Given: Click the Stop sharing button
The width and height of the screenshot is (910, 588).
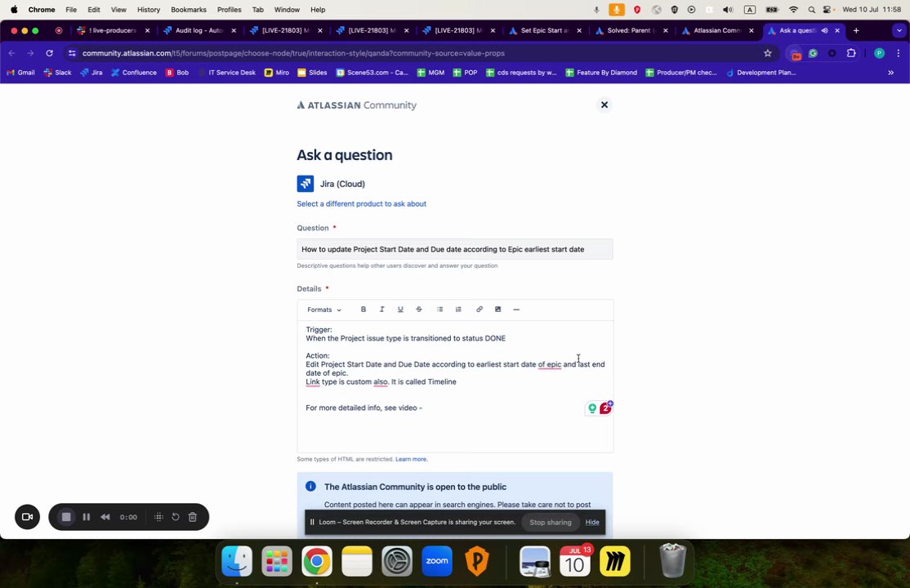Looking at the screenshot, I should (551, 523).
